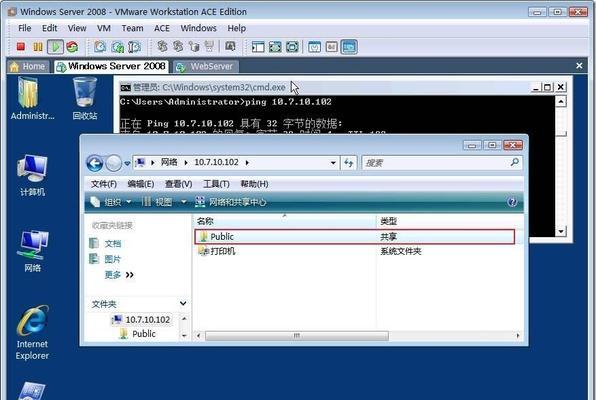Viewport: 596px width, 400px height.
Task: Switch to Quick Switch mode icon
Action: (275, 47)
